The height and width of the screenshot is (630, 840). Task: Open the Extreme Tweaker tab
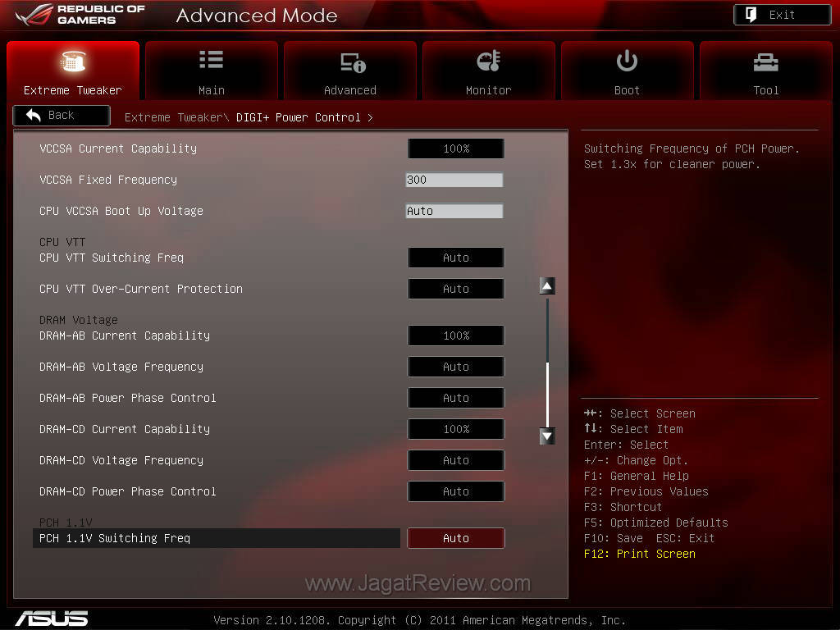(x=73, y=71)
